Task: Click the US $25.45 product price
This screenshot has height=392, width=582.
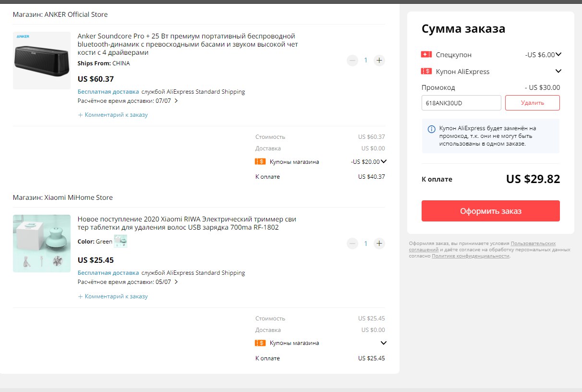Action: (x=96, y=260)
